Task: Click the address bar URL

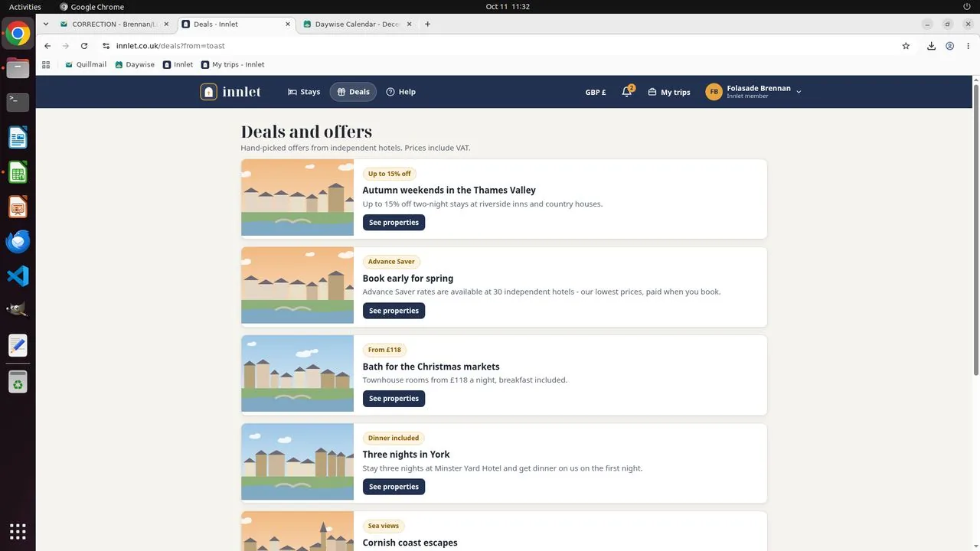Action: [x=170, y=46]
